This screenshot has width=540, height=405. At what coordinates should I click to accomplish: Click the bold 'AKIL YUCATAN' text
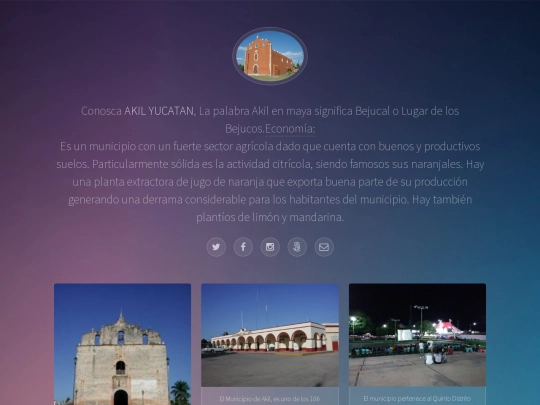point(159,111)
